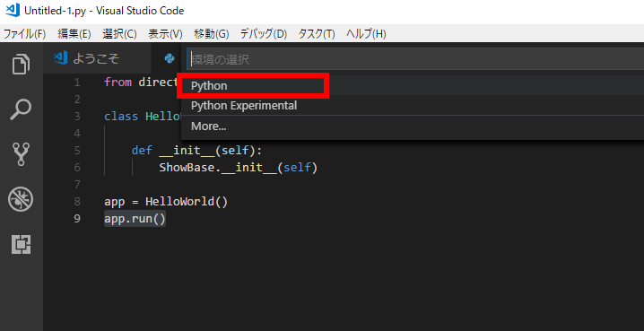Viewport: 644px width, 331px height.
Task: Open the タスク(T) menu
Action: pos(317,34)
